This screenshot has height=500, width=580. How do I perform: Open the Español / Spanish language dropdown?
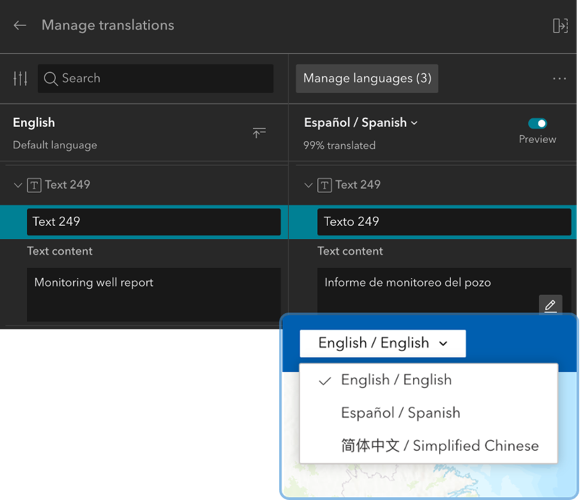(361, 123)
